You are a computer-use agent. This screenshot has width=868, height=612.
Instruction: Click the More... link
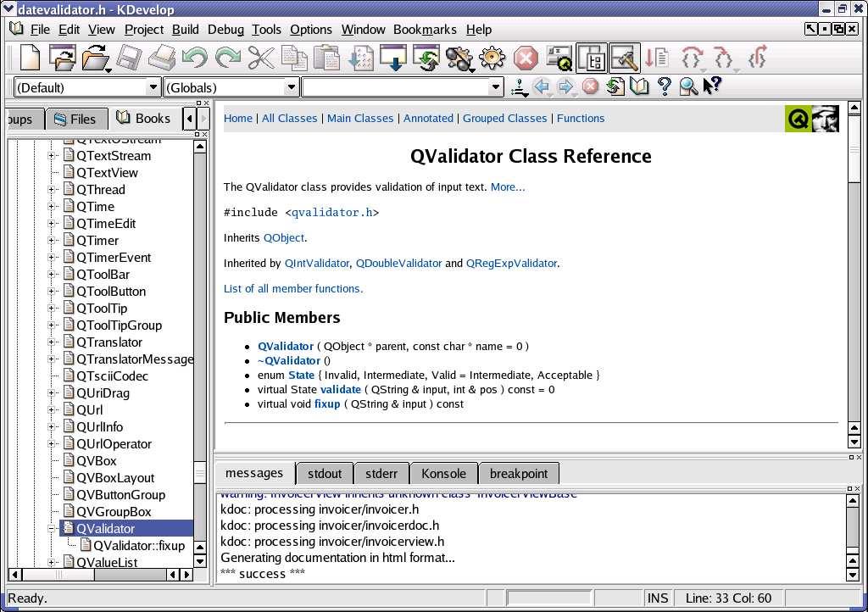tap(508, 187)
